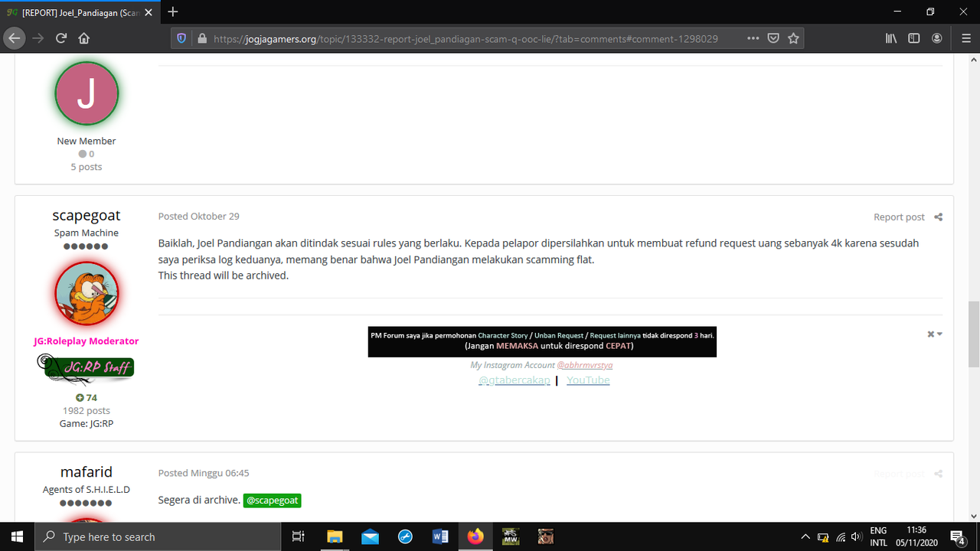The height and width of the screenshot is (551, 980).
Task: Open the YouTube signature link
Action: click(588, 380)
